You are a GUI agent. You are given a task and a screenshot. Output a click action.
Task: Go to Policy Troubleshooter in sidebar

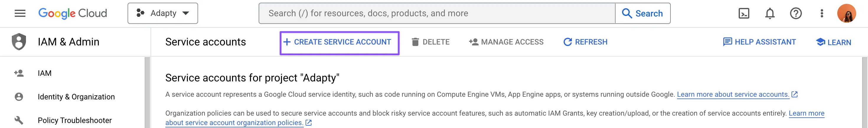74,121
